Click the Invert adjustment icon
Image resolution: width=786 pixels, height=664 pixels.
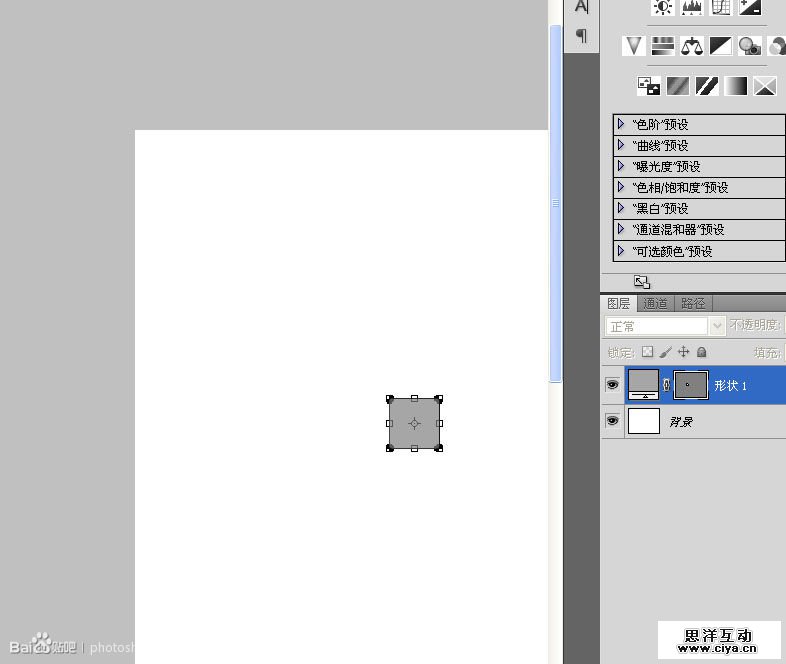tap(648, 86)
